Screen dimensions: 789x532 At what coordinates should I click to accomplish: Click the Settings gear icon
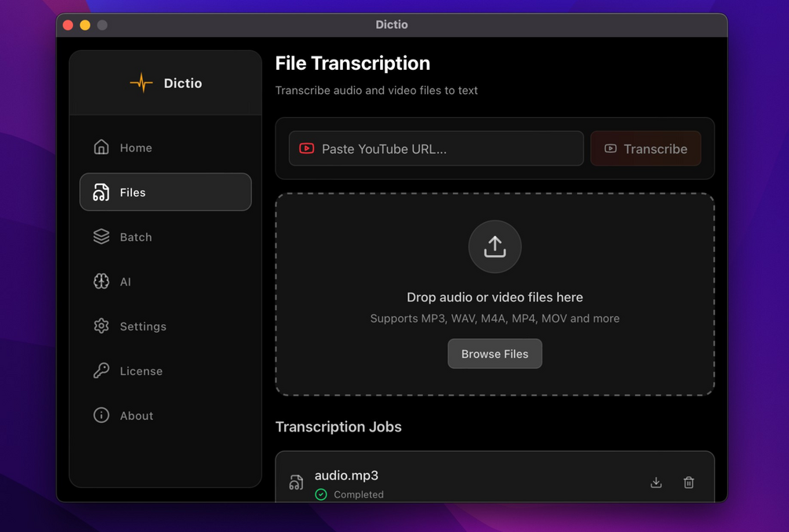(x=101, y=326)
